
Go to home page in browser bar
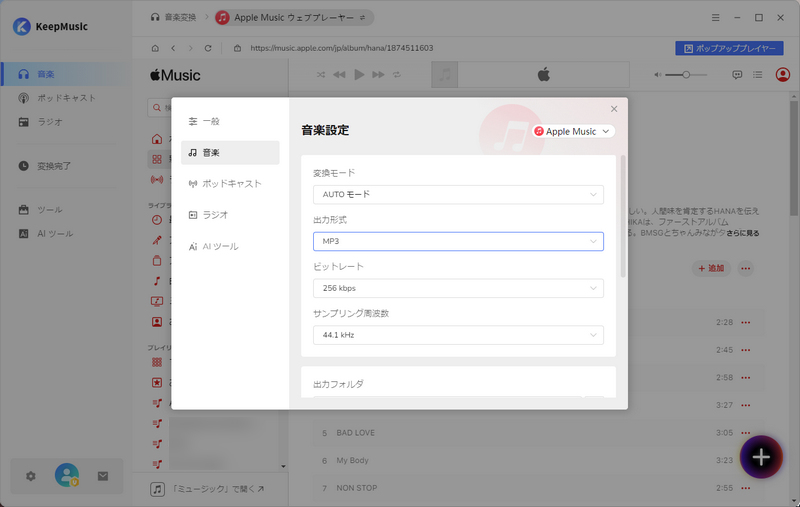coord(155,48)
